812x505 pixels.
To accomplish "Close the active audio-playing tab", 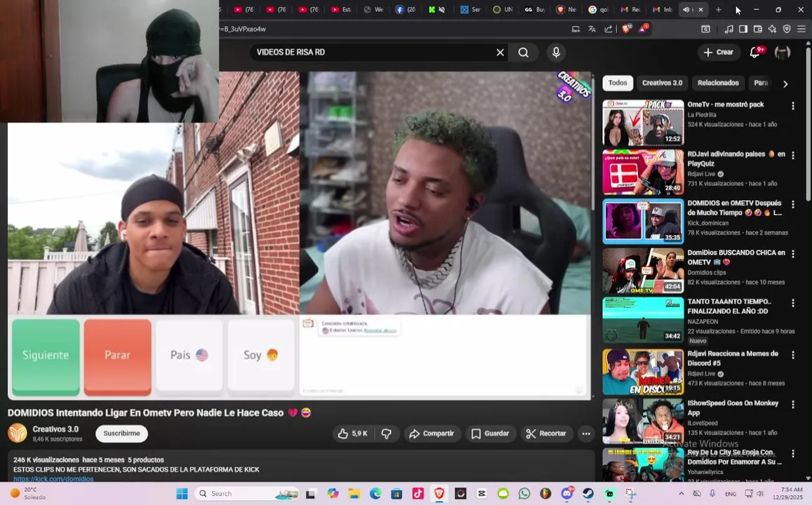I will pos(700,9).
